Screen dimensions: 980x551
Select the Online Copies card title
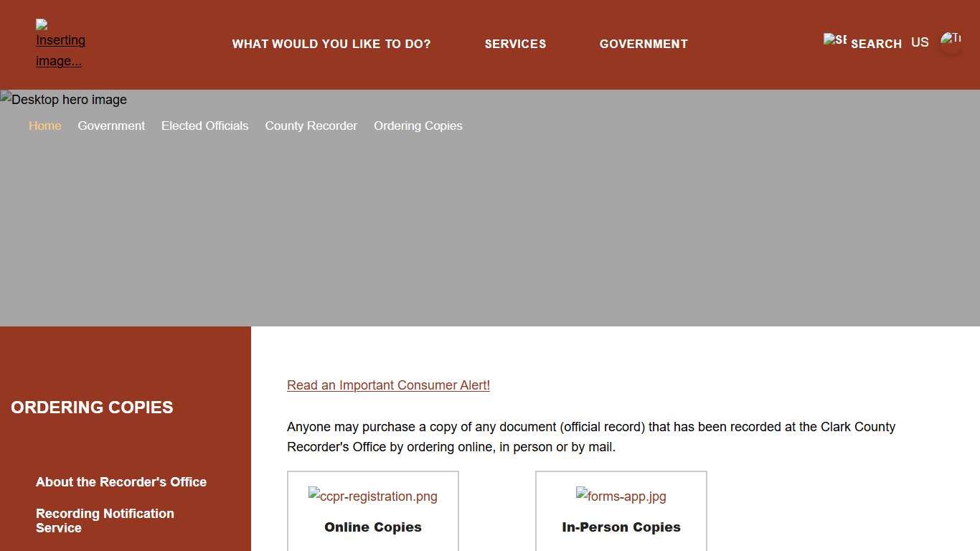[373, 527]
